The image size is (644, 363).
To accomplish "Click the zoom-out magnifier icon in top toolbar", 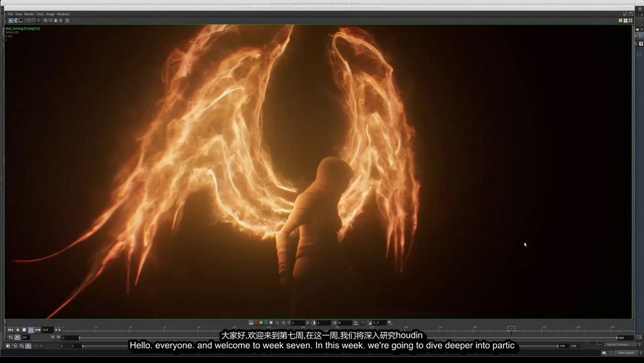I will 50,21.
